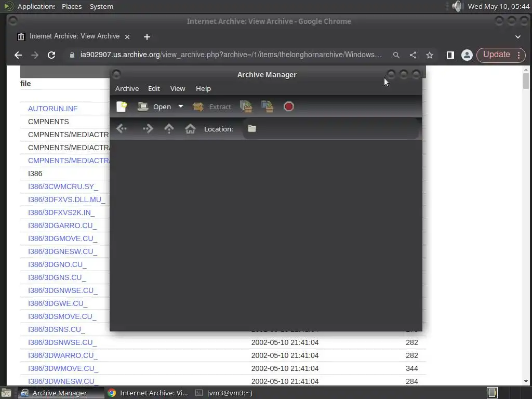Open the Edit menu
This screenshot has height=399, width=532.
coord(154,88)
